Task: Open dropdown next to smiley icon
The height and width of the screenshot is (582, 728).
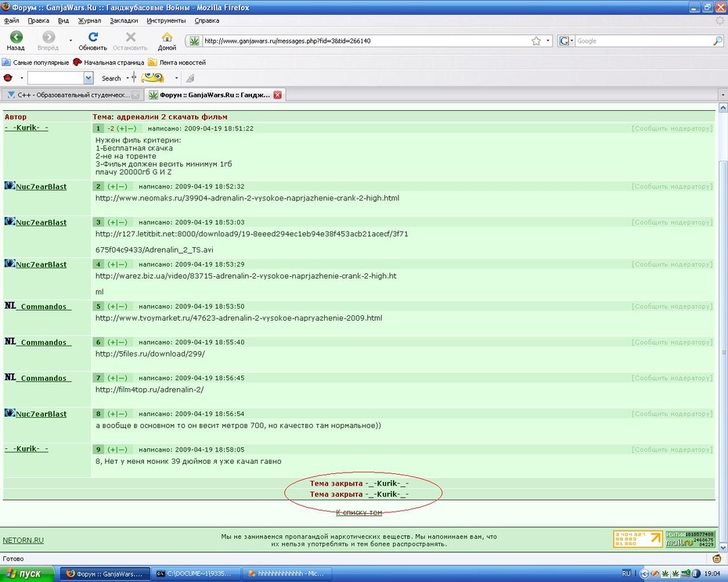Action: click(176, 78)
